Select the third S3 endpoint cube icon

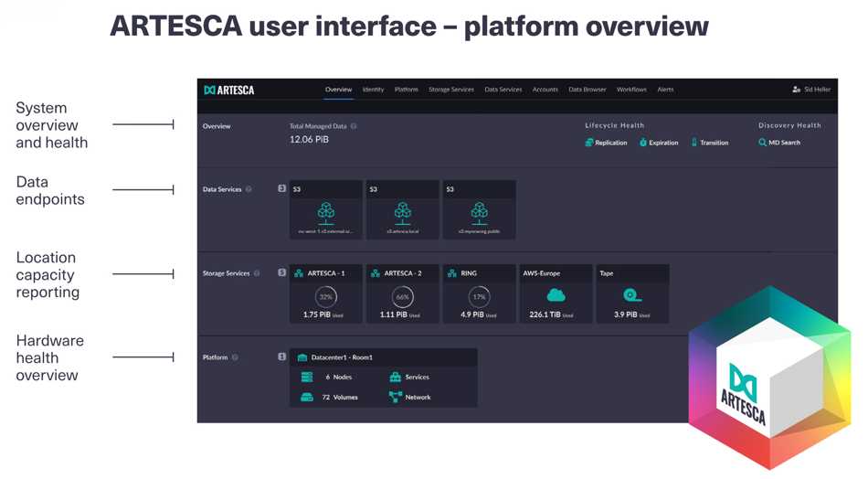(480, 213)
